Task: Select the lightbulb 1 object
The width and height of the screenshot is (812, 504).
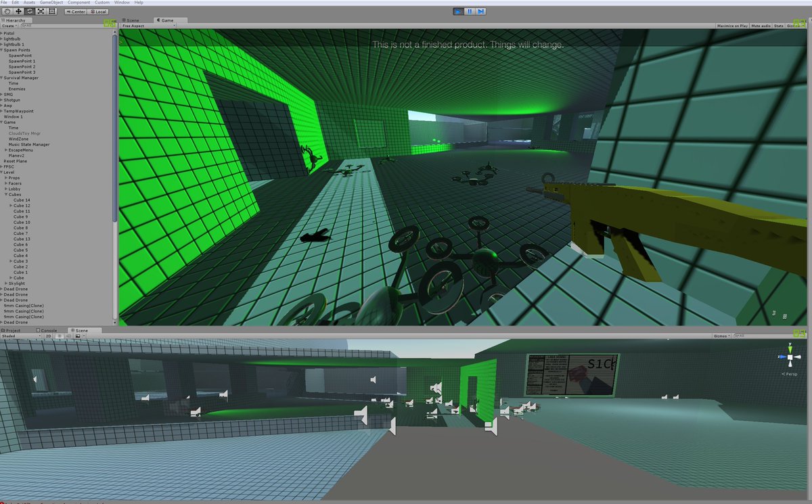Action: (x=14, y=45)
